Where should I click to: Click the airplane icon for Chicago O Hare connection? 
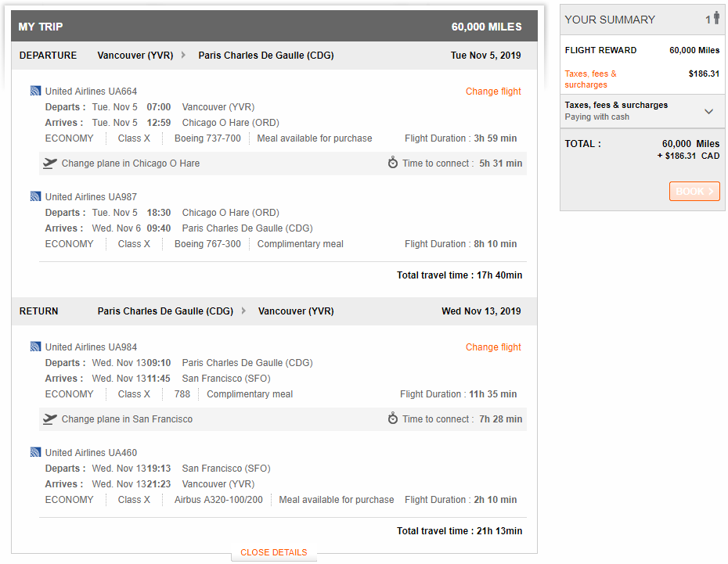49,163
